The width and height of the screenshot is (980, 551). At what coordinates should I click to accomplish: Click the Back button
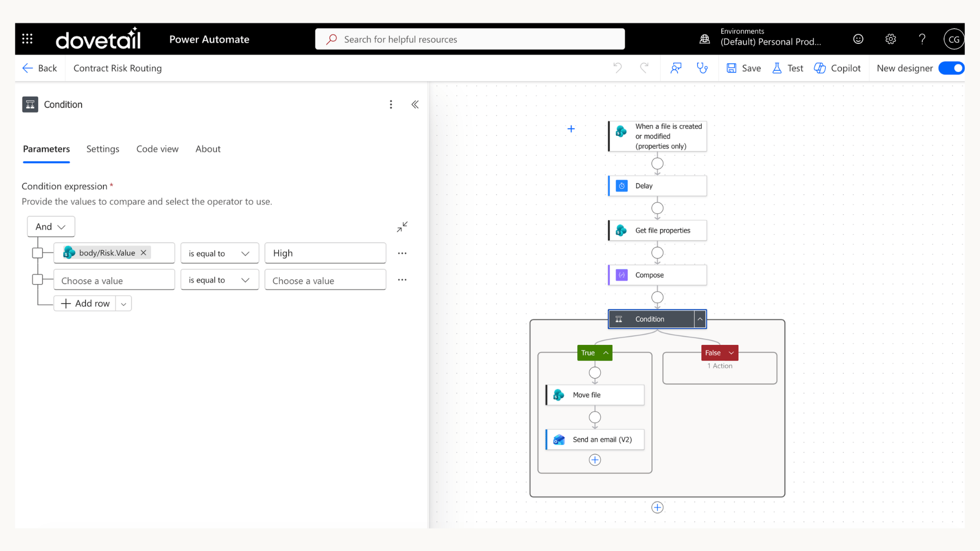click(x=40, y=68)
